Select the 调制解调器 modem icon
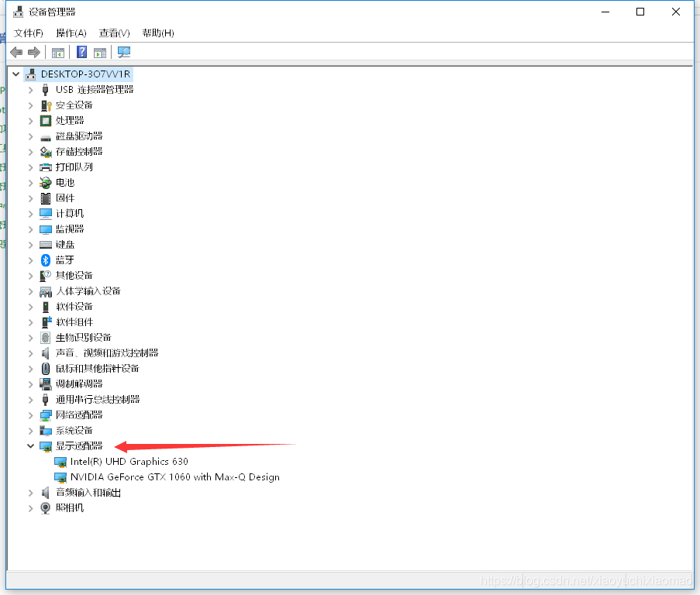The image size is (700, 595). tap(46, 384)
